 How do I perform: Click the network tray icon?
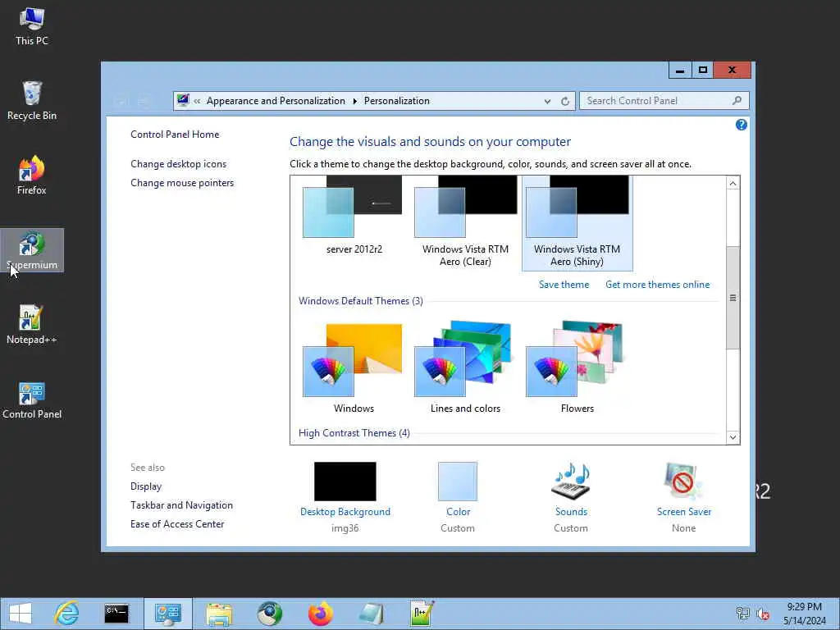click(x=742, y=614)
